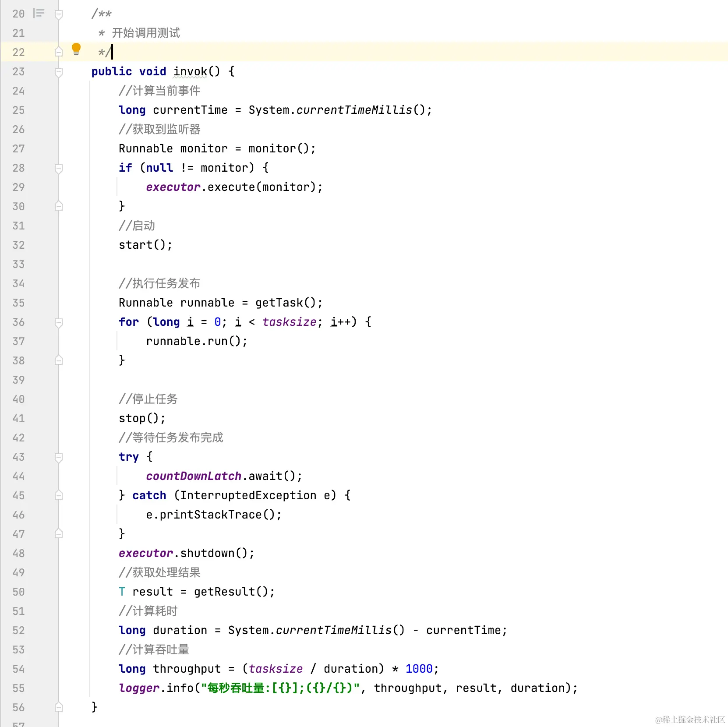Click the comment //启动
Image resolution: width=728 pixels, height=727 pixels.
[137, 226]
